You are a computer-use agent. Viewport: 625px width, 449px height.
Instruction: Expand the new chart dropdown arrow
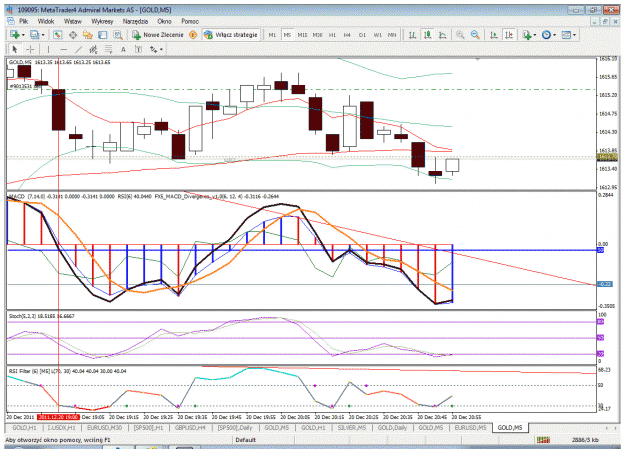[x=24, y=35]
